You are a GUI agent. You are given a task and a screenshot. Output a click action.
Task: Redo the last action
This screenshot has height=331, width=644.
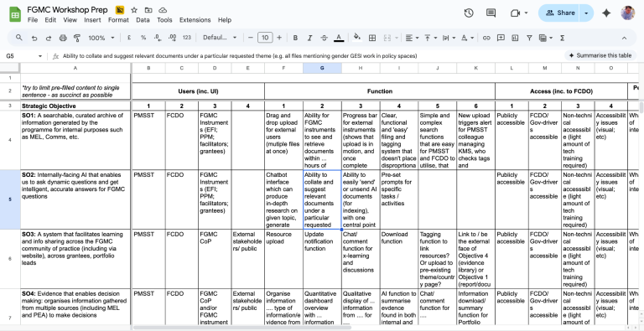pyautogui.click(x=49, y=38)
